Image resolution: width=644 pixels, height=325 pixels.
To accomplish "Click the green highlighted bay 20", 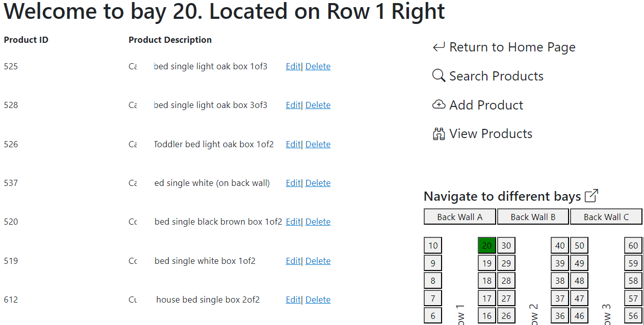I will 487,246.
